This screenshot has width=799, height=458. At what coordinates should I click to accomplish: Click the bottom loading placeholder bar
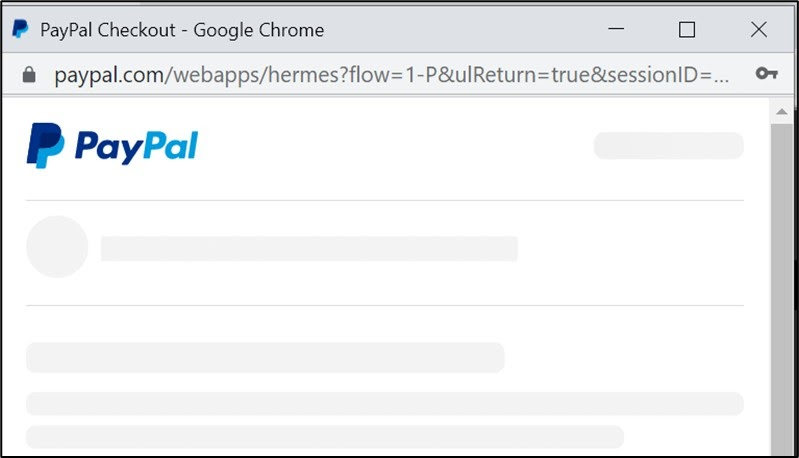325,437
